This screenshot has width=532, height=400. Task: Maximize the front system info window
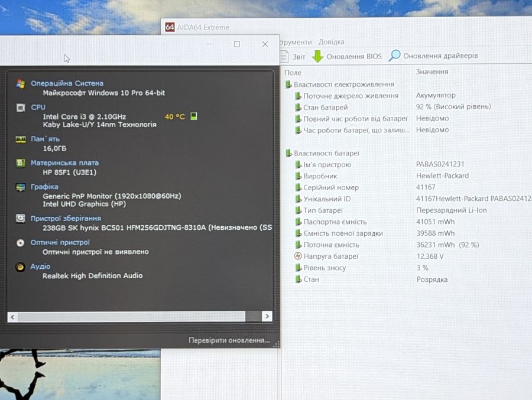click(x=237, y=44)
